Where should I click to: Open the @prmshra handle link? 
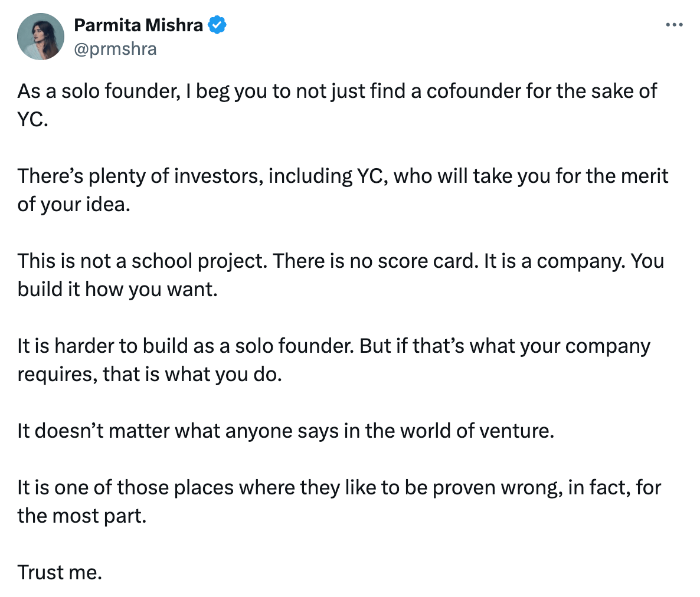[x=115, y=48]
